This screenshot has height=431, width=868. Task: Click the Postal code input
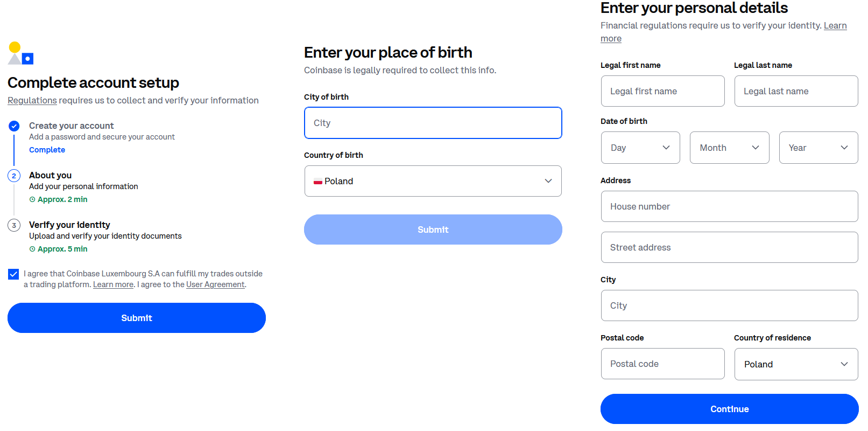(662, 364)
